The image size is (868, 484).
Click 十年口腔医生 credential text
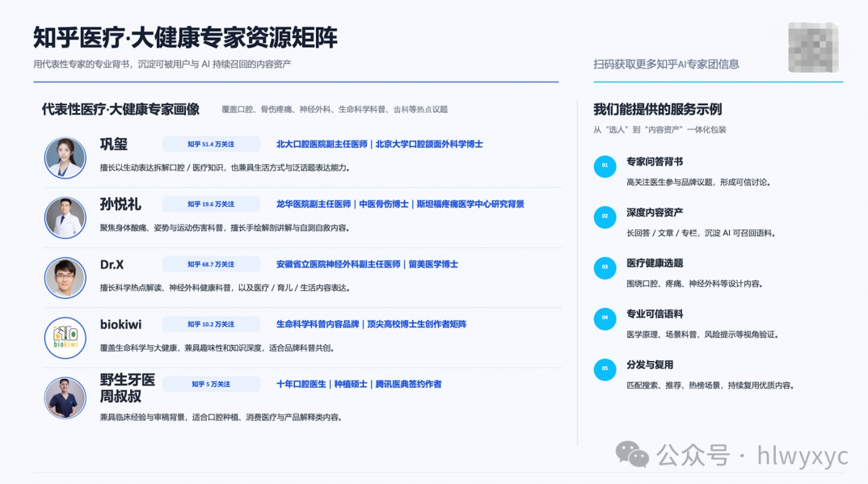pos(301,384)
